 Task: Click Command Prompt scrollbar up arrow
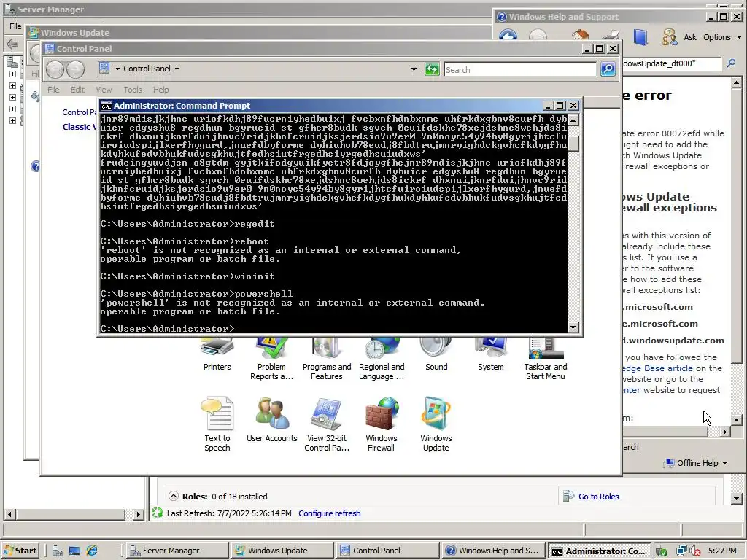(573, 119)
